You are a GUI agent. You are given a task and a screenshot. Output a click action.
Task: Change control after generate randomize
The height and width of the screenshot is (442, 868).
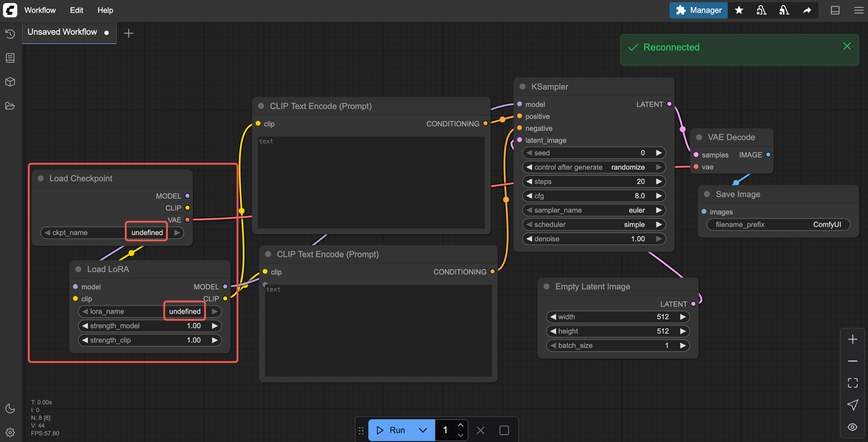594,167
